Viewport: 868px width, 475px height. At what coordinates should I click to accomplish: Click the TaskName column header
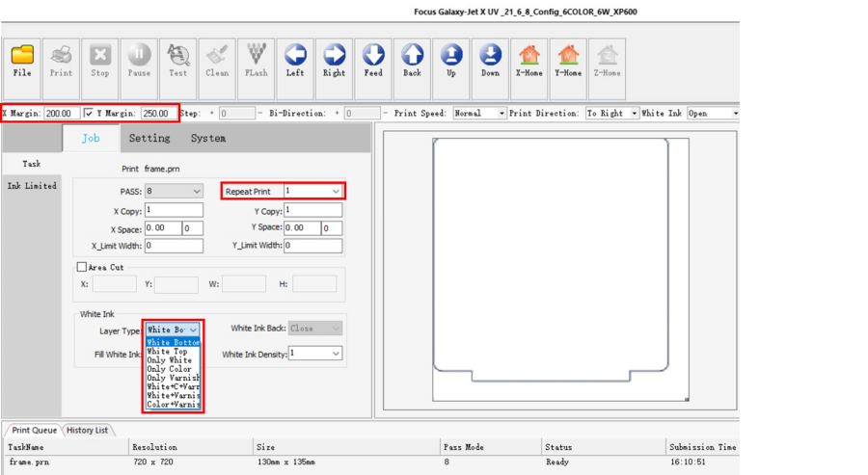(67, 447)
